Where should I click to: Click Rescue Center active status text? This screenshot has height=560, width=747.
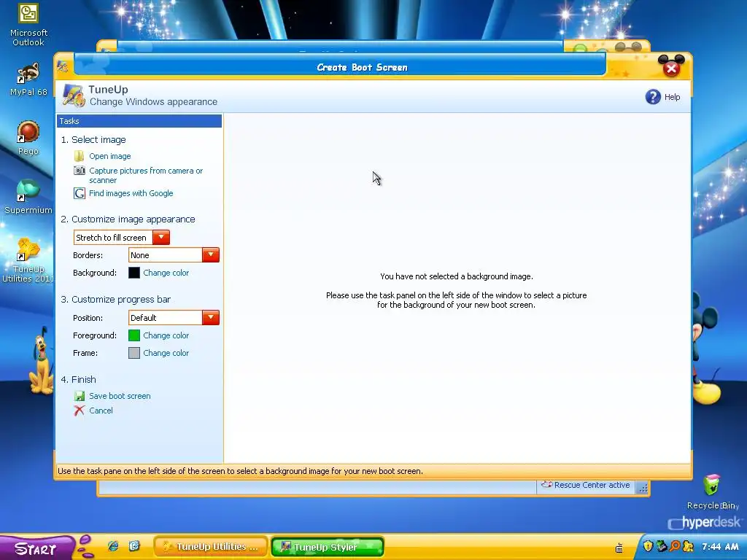(x=592, y=485)
